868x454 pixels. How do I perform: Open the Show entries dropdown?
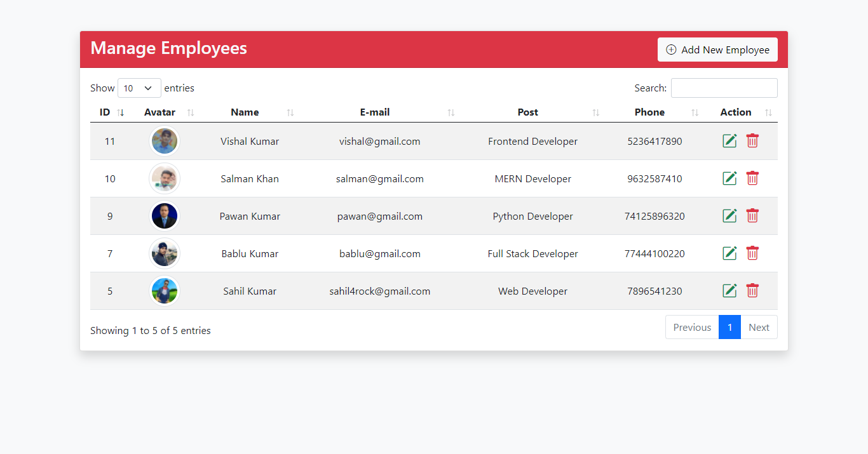139,88
